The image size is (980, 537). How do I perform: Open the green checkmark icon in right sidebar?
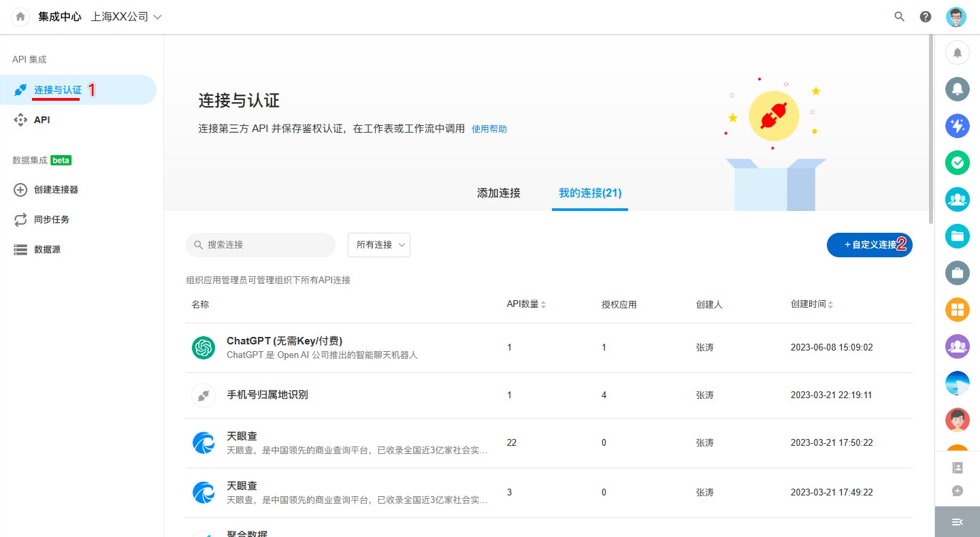click(958, 162)
